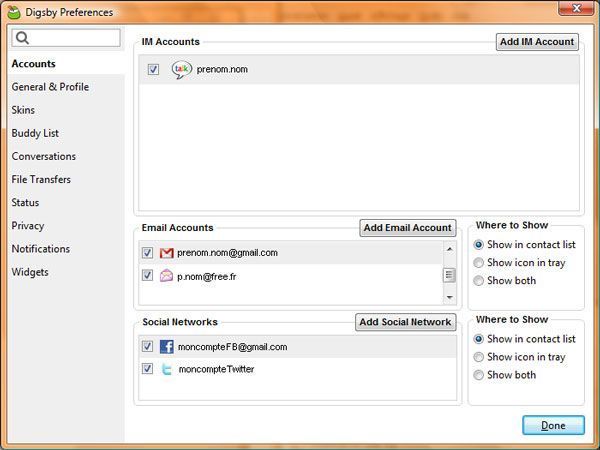This screenshot has width=600, height=450.
Task: Select the p.nom@free.fr email address
Action: (x=207, y=276)
